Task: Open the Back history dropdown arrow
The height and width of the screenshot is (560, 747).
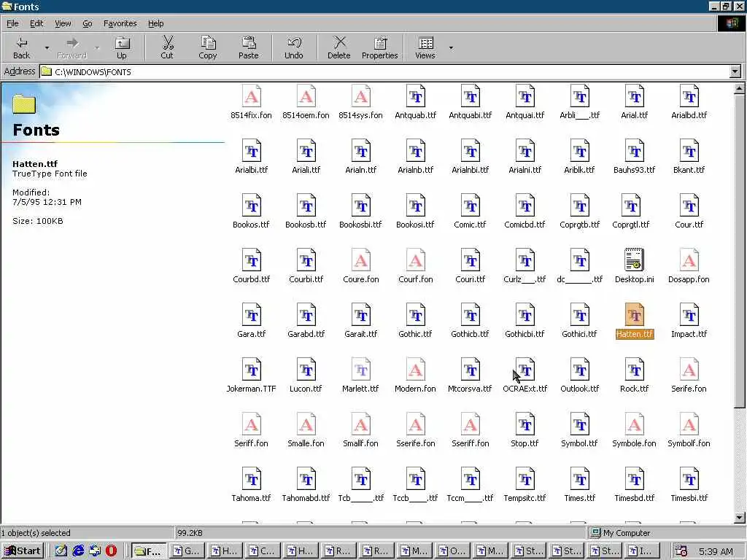Action: pyautogui.click(x=47, y=47)
